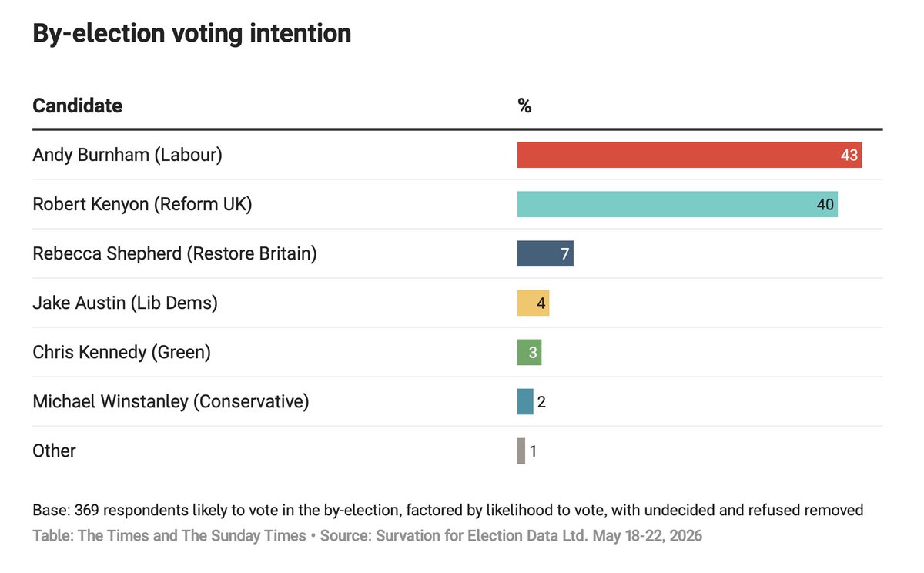Select the % column header
The image size is (924, 573).
[x=524, y=106]
